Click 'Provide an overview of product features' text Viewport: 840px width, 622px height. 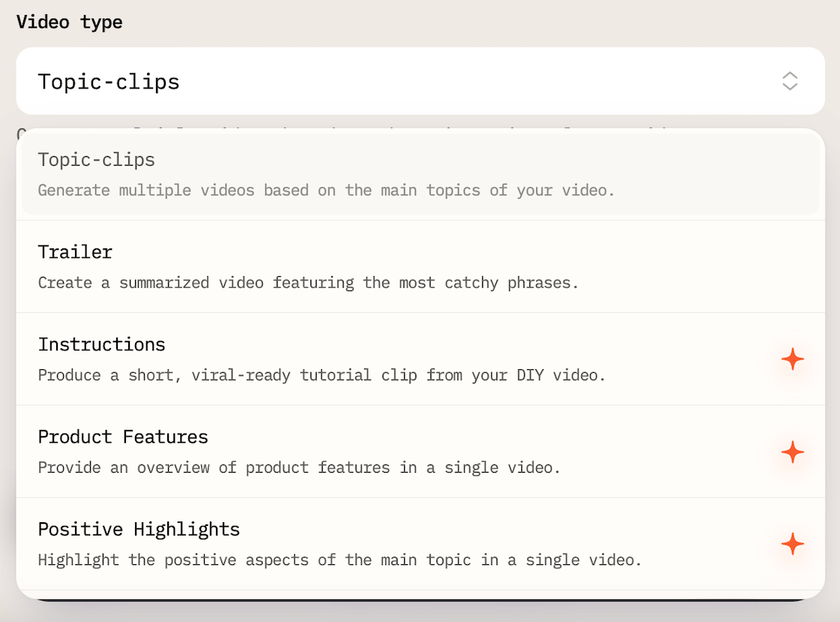tap(299, 467)
